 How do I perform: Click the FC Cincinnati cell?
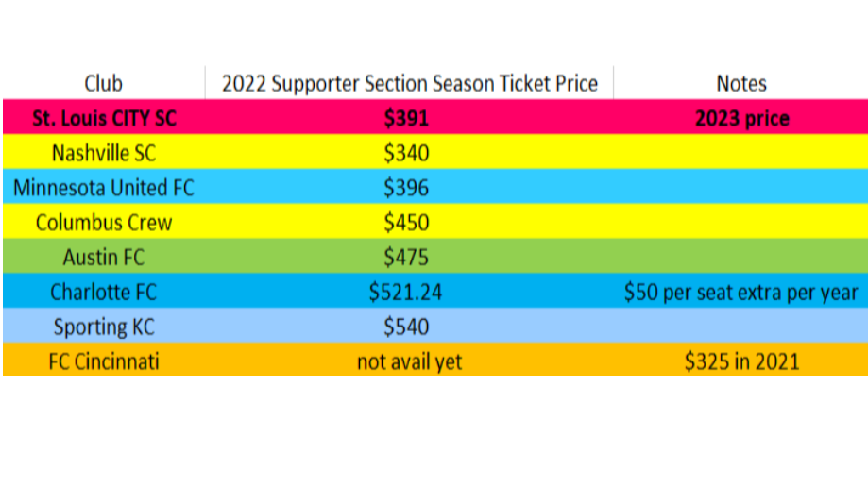pos(104,361)
